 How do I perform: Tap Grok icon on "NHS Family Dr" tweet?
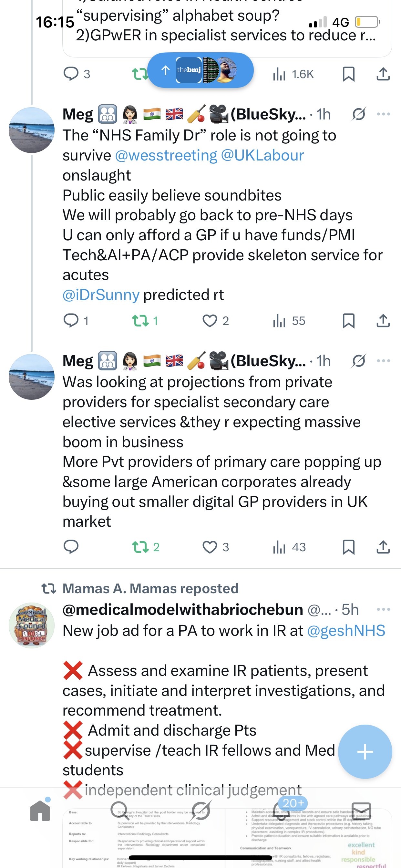[358, 114]
